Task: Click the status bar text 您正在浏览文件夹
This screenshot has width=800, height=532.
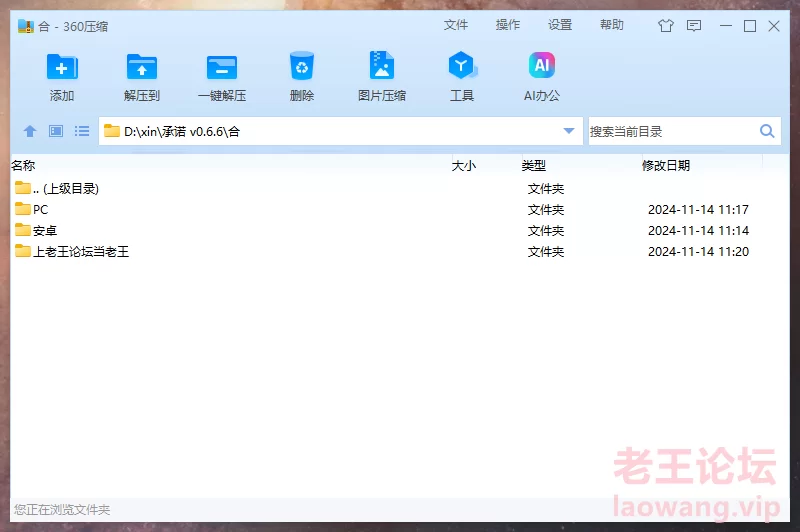Action: click(62, 510)
